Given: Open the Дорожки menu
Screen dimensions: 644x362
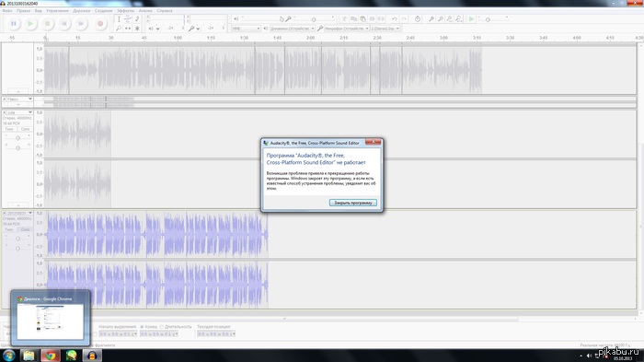Looking at the screenshot, I should [81, 11].
